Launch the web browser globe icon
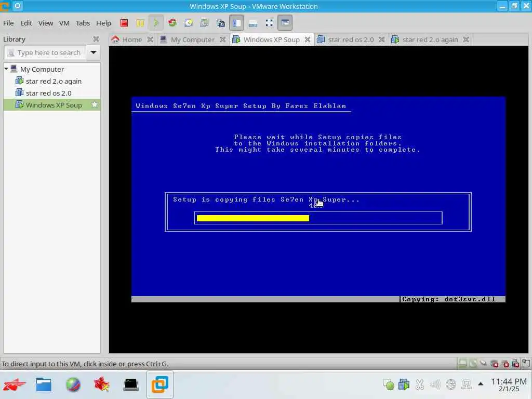Screen dimensions: 532x399 (x=73, y=385)
